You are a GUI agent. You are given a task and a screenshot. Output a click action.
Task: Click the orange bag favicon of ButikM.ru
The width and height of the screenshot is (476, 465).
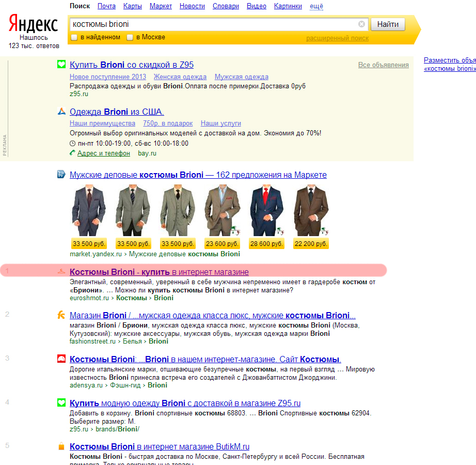(61, 446)
